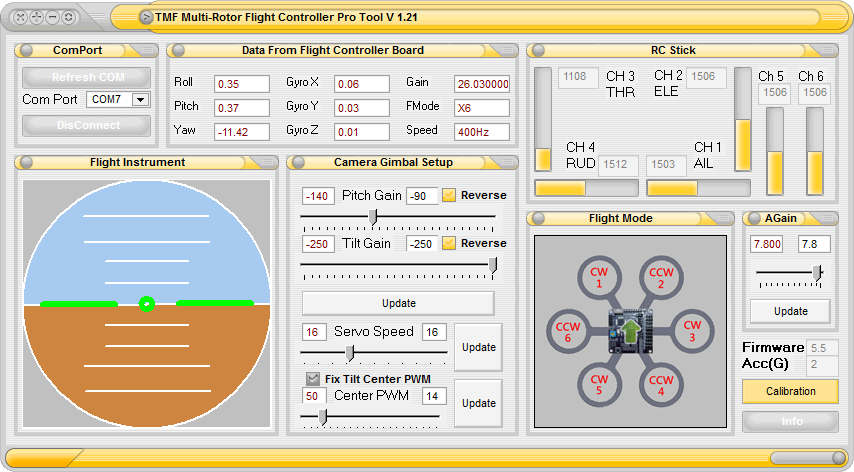Collapse the Flight Mode panel via header grip

tap(722, 218)
